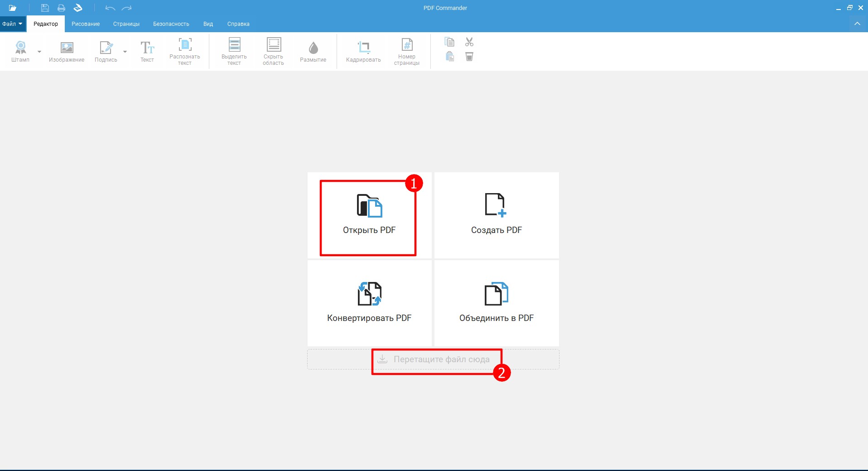Click the printer icon in the title bar
The height and width of the screenshot is (471, 868).
pyautogui.click(x=61, y=8)
